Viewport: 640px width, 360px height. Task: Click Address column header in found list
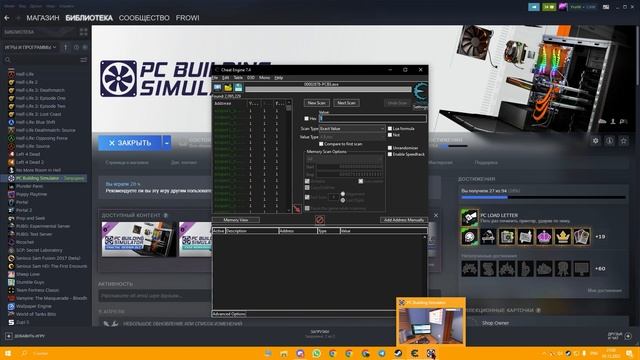(x=230, y=104)
